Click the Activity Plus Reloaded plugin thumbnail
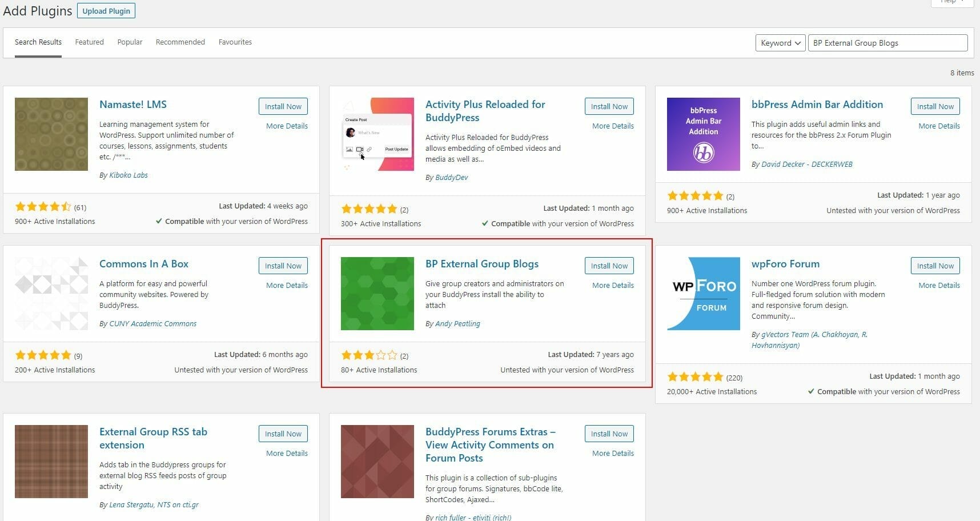Screen dimensions: 980x521 377,134
